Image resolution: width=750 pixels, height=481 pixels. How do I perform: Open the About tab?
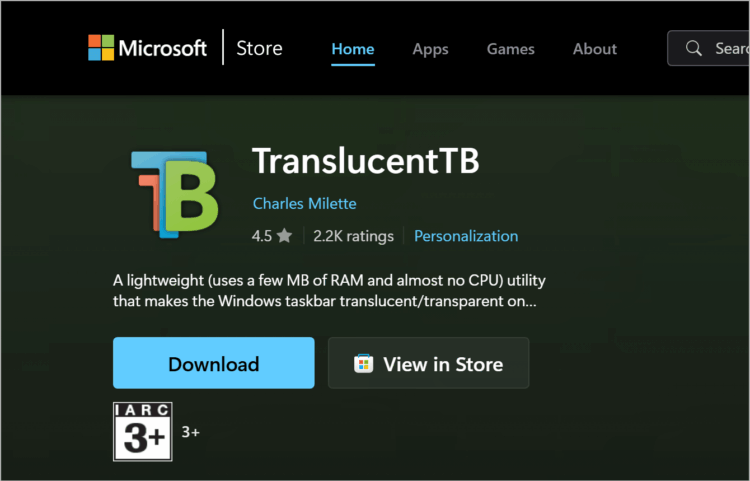tap(595, 49)
